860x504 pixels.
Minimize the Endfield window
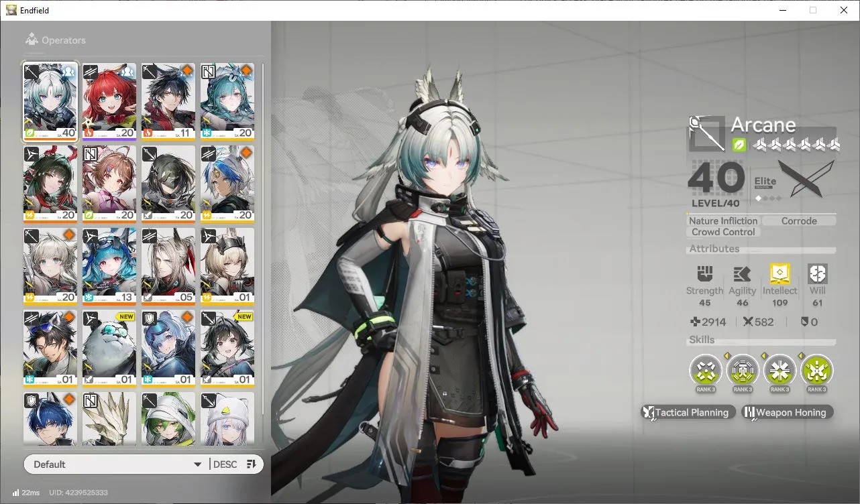pyautogui.click(x=782, y=10)
